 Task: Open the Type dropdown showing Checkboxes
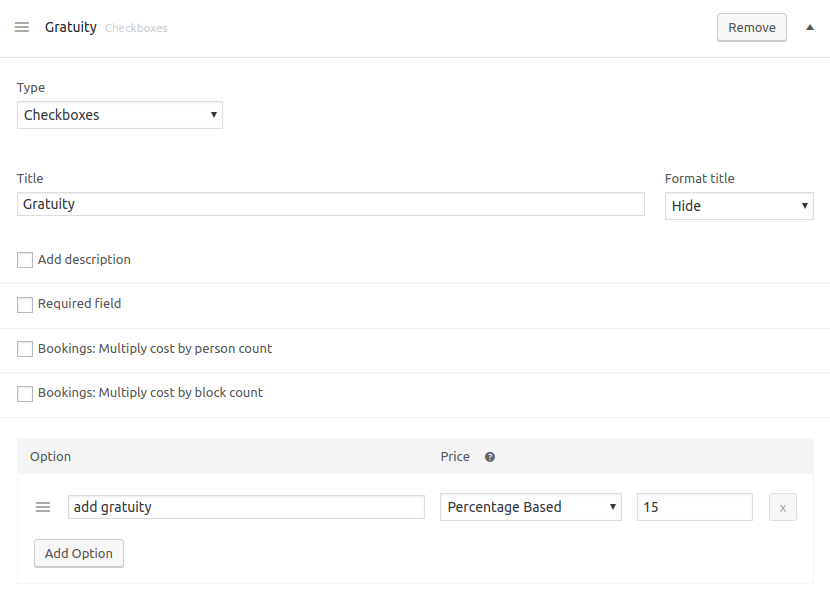click(119, 115)
